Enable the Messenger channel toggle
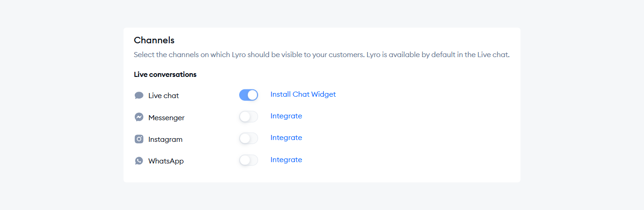This screenshot has height=210, width=644. pyautogui.click(x=248, y=117)
